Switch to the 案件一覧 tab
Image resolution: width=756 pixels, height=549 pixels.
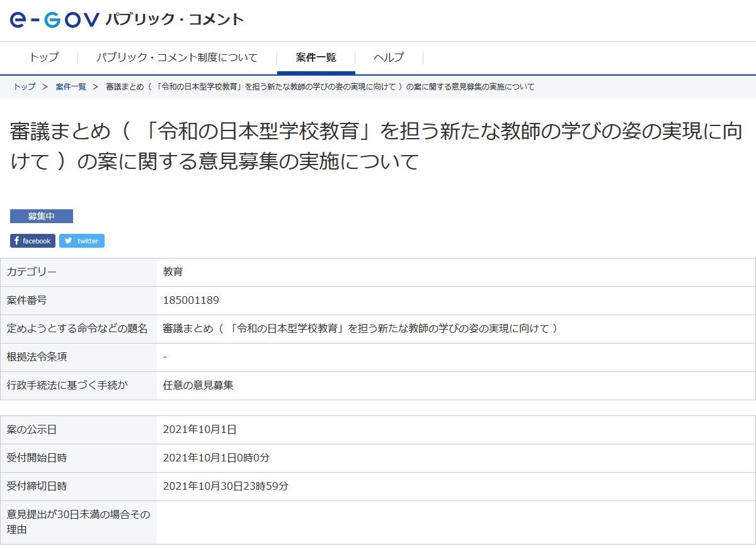point(316,57)
